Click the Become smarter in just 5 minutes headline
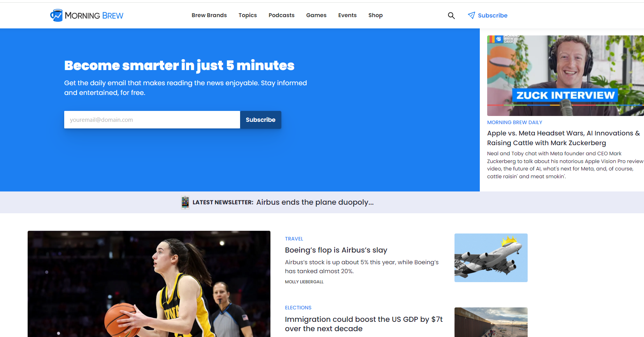Screen dimensions: 644x337 pyautogui.click(x=179, y=65)
